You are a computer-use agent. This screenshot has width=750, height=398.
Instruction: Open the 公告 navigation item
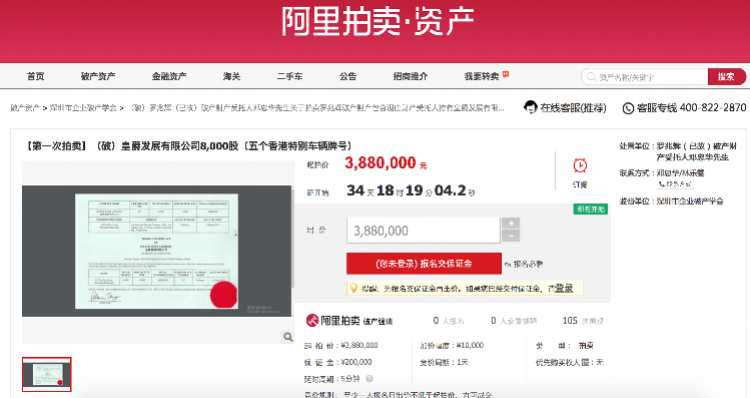[x=348, y=76]
